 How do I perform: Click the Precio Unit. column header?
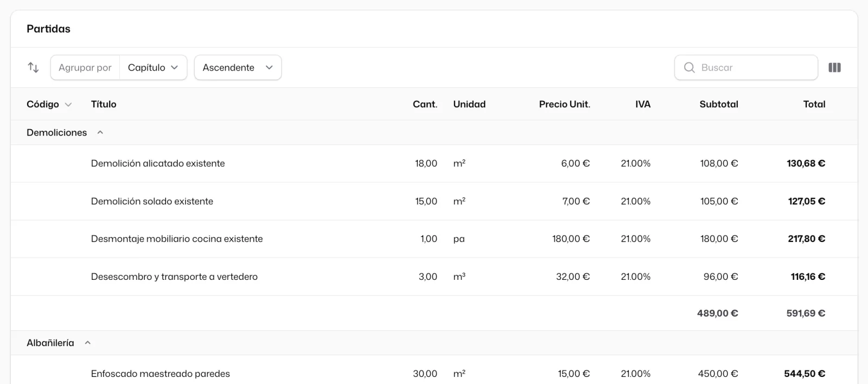[x=564, y=104]
